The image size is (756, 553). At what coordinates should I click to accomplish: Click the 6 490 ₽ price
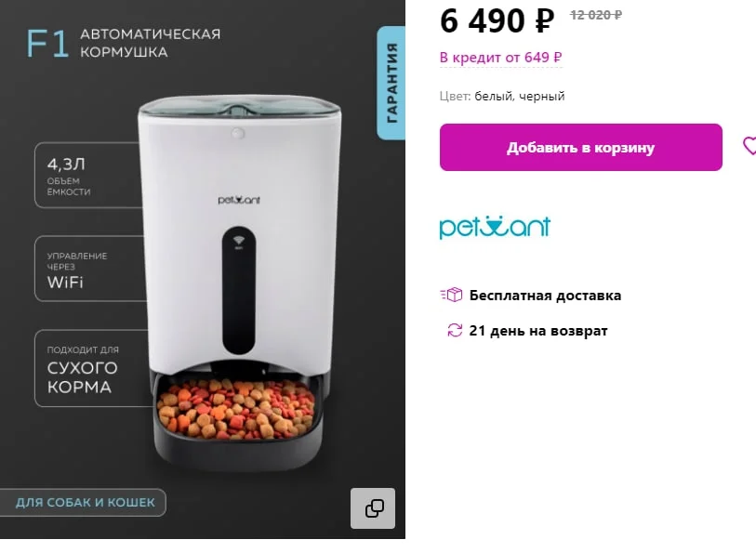point(497,20)
